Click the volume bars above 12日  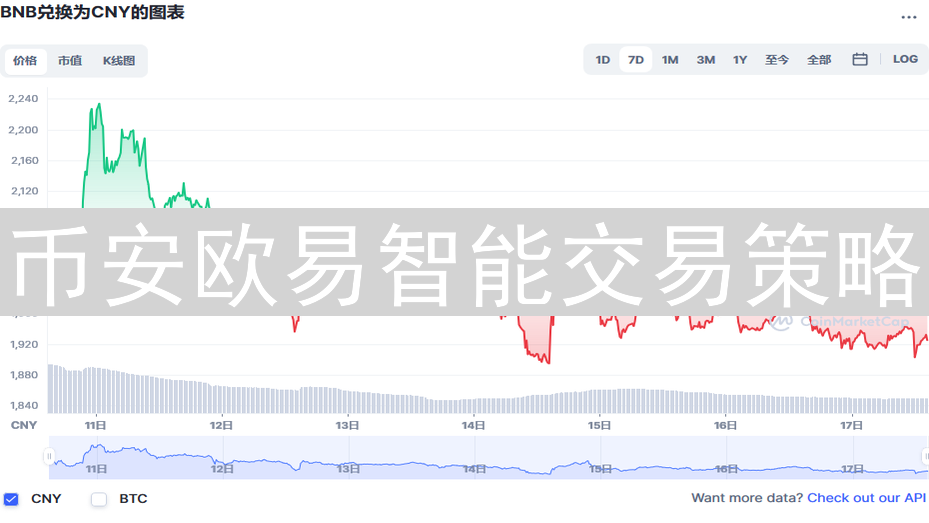click(x=222, y=399)
